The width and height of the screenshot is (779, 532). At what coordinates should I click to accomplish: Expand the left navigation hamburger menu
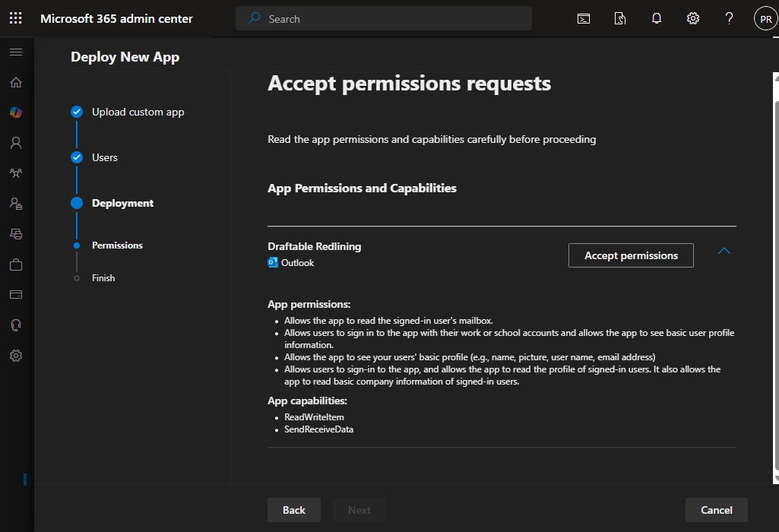[16, 52]
